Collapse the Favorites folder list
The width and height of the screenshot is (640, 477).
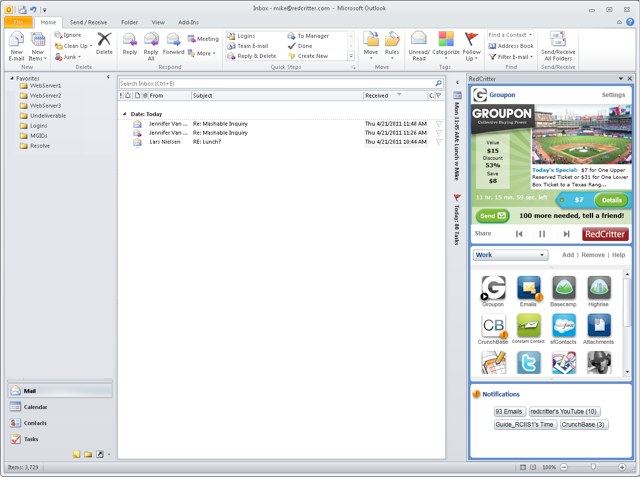click(x=12, y=78)
